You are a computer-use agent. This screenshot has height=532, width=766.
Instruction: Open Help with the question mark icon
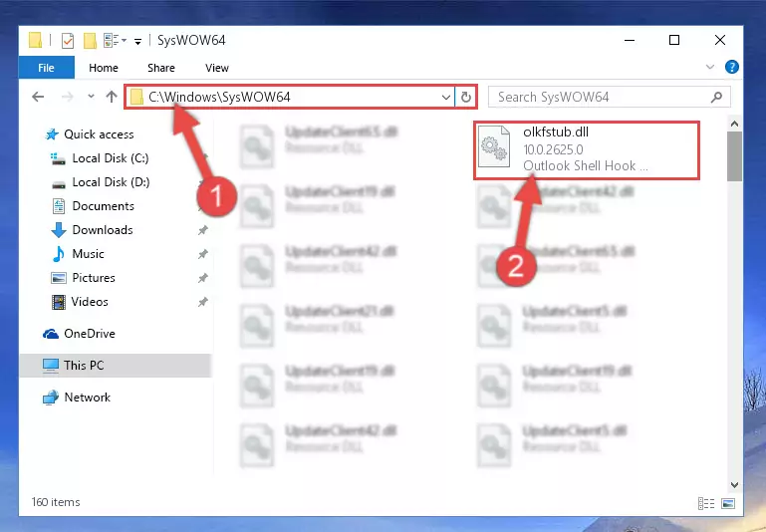click(731, 67)
